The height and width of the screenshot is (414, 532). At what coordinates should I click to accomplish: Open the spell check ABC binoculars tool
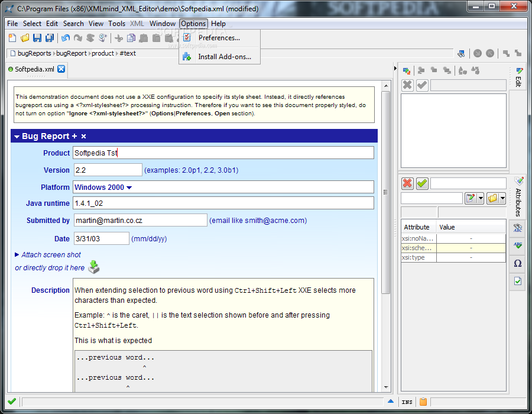click(517, 228)
